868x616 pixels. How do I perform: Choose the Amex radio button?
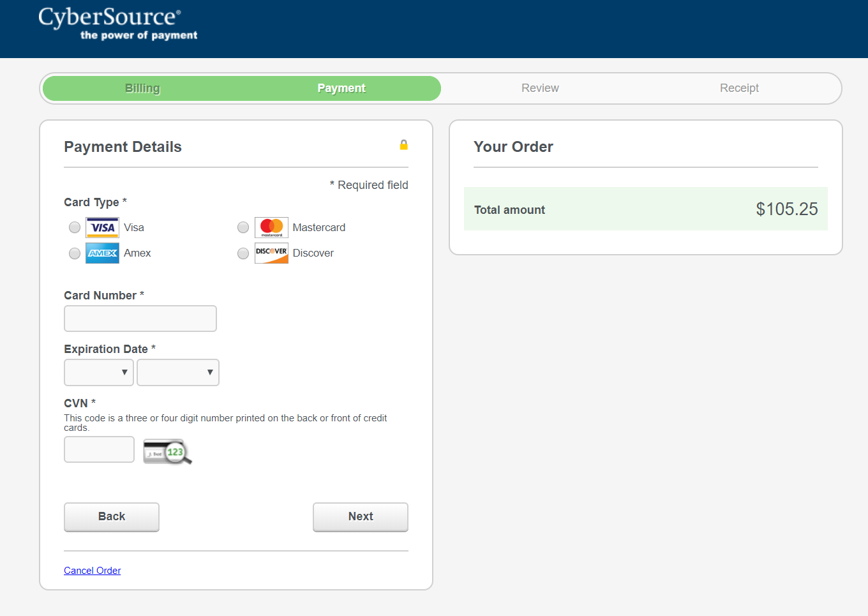pyautogui.click(x=75, y=253)
